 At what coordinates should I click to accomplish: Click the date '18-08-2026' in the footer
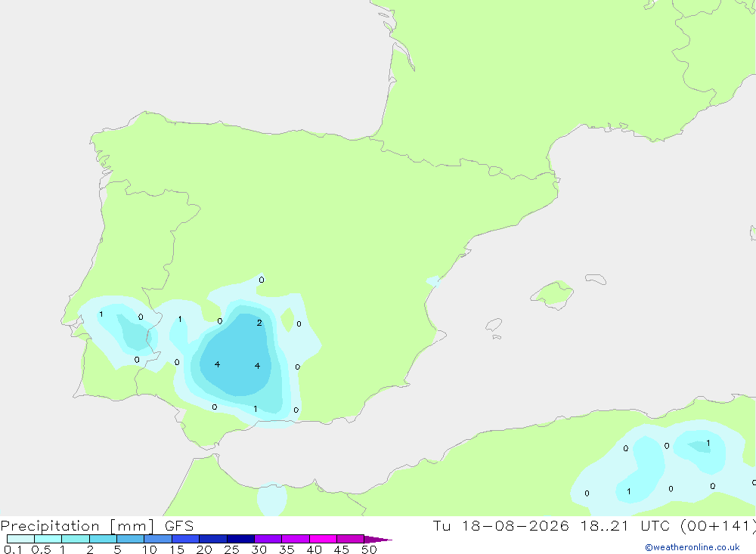515,525
